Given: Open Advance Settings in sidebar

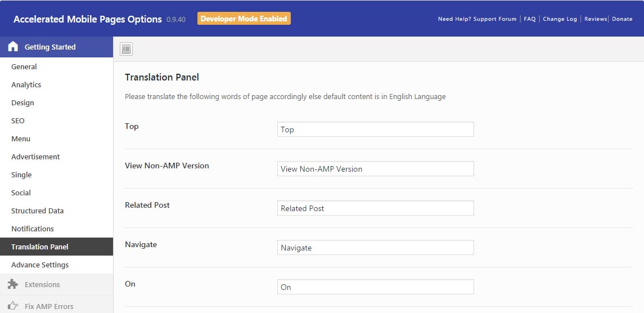Looking at the screenshot, I should click(x=40, y=265).
